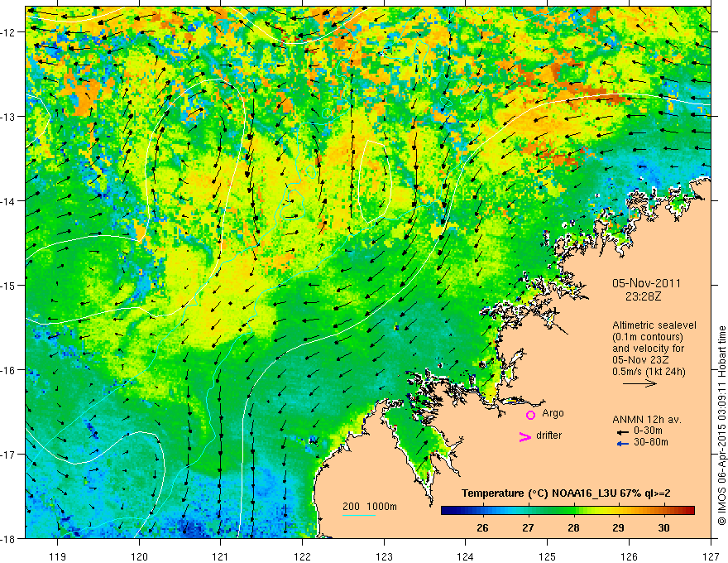Click the '30' temperature scale value

point(664,527)
